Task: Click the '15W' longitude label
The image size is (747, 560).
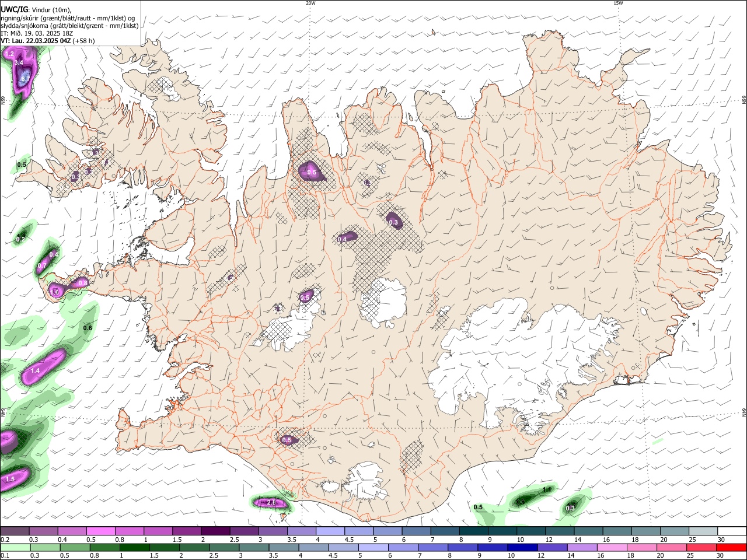Action: click(x=617, y=3)
